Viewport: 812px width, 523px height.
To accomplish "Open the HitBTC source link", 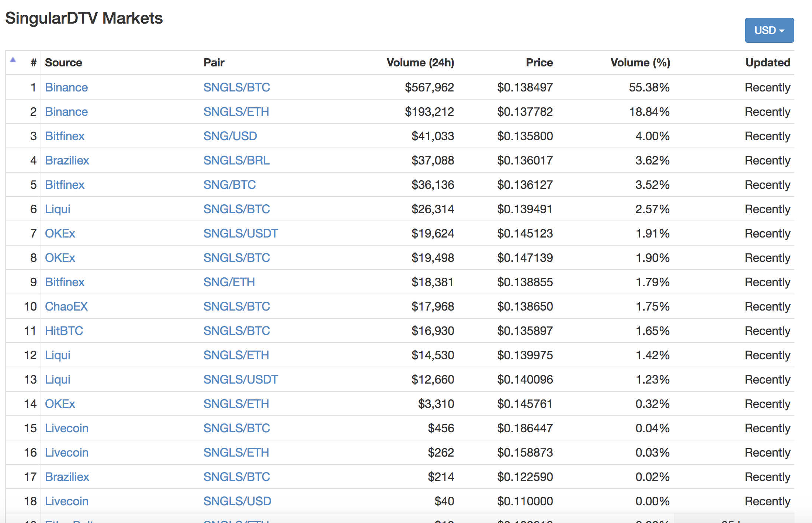I will coord(64,331).
